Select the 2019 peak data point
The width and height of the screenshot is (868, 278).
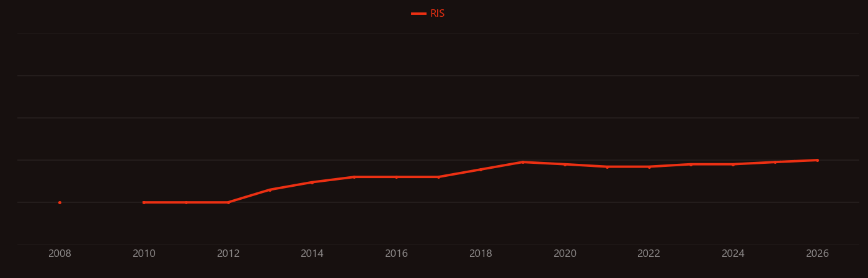523,162
